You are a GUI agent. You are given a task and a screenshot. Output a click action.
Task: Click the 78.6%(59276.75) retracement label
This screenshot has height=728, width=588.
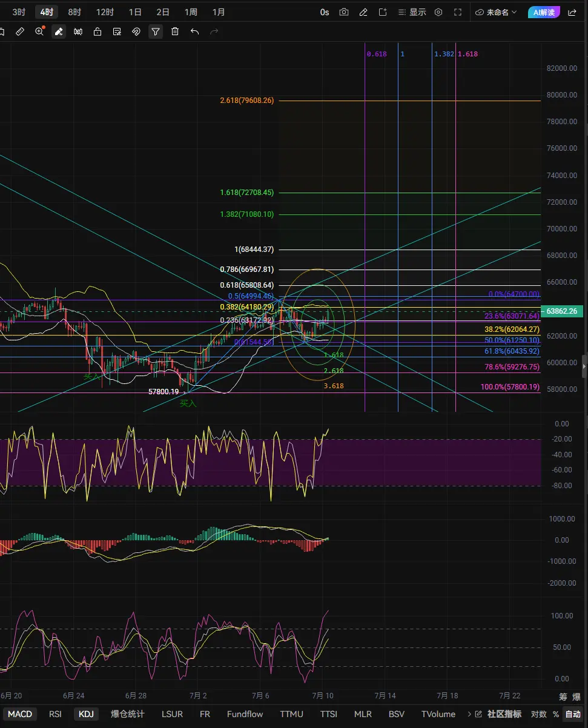coord(512,367)
